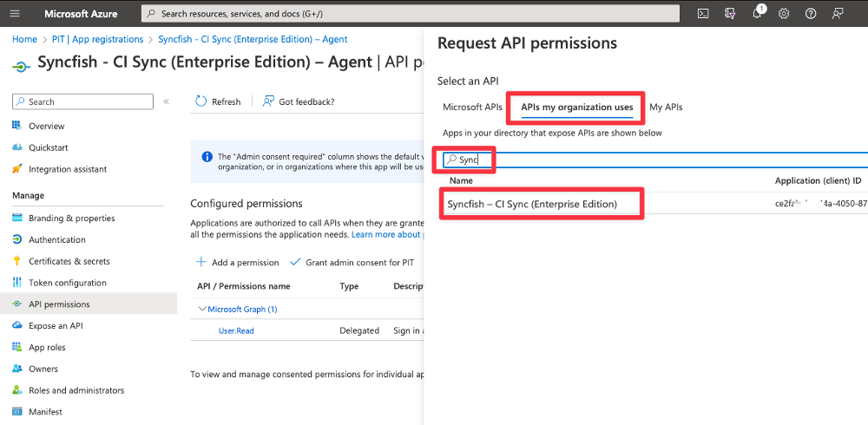
Task: Click the Delegated type cell for User.Read
Action: (359, 331)
